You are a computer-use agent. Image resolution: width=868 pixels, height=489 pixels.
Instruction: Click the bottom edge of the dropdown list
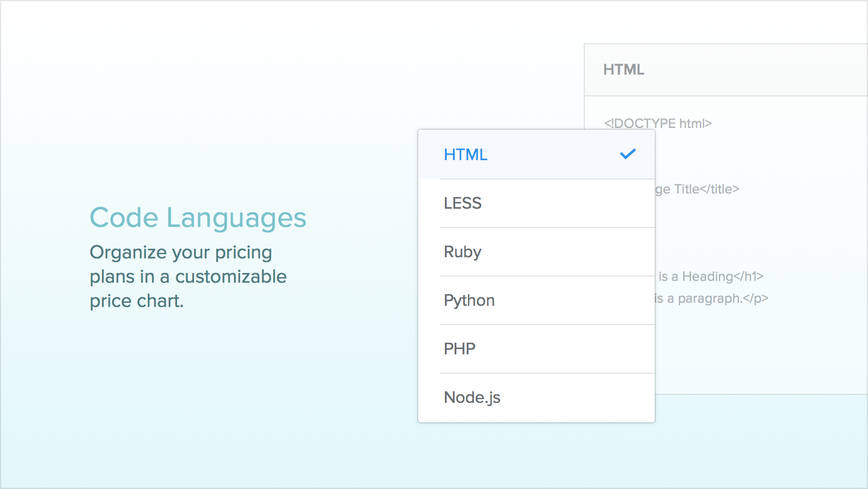point(536,420)
